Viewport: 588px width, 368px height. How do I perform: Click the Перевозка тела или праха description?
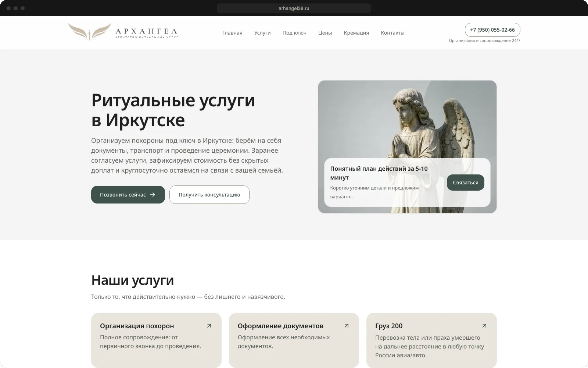pos(430,346)
